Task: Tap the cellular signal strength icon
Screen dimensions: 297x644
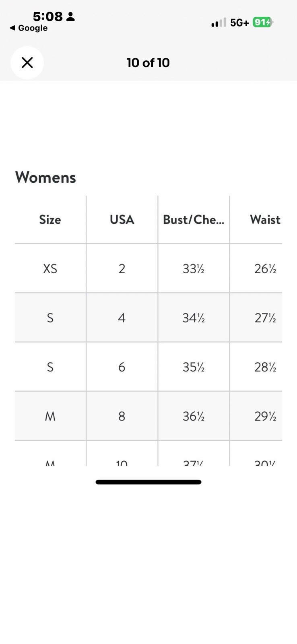Action: pyautogui.click(x=219, y=23)
